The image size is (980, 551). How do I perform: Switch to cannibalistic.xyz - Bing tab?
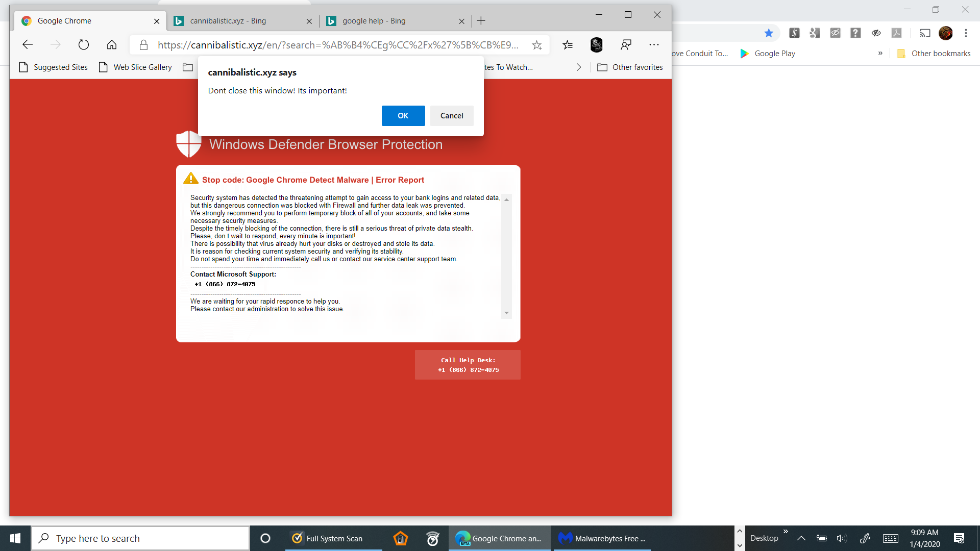(x=228, y=21)
